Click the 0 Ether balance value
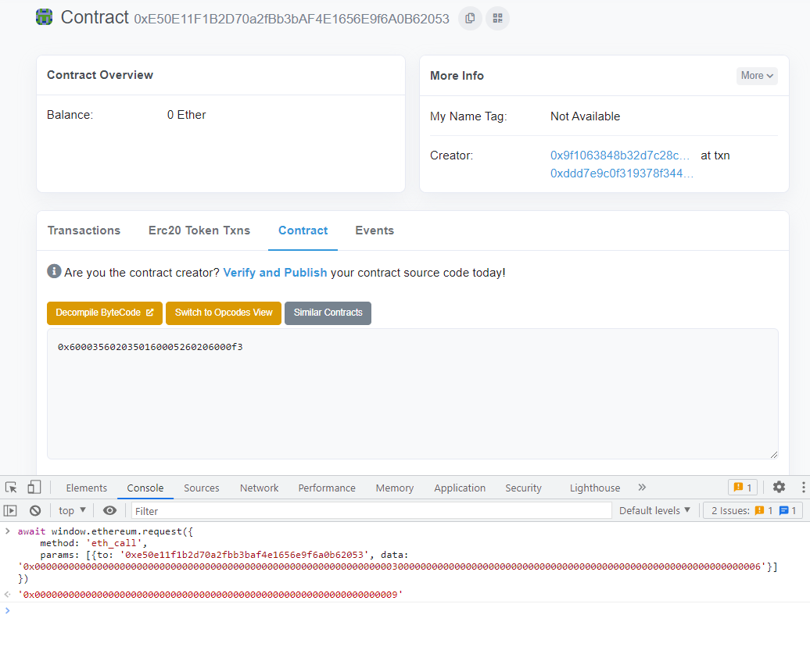This screenshot has height=672, width=810. tap(187, 115)
